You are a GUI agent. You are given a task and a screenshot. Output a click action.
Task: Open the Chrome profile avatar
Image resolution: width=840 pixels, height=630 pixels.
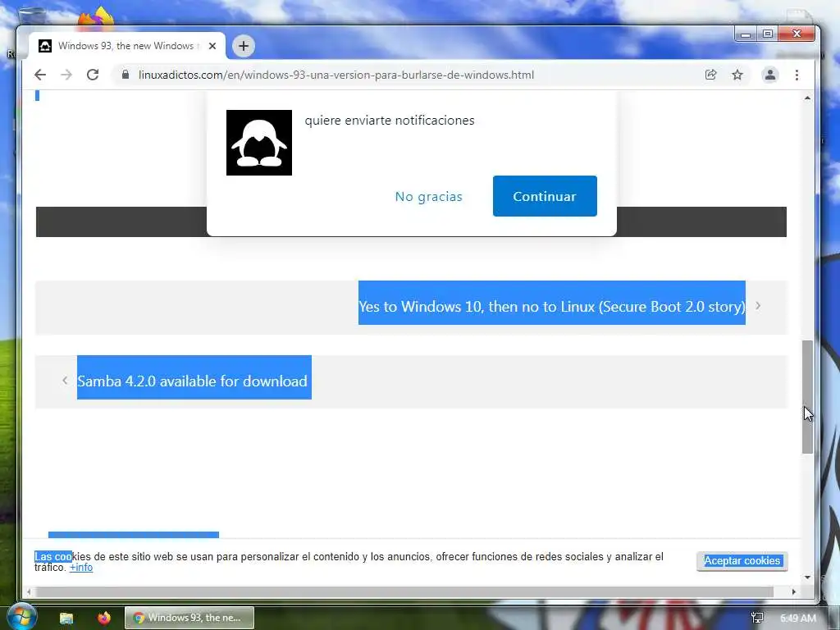769,75
